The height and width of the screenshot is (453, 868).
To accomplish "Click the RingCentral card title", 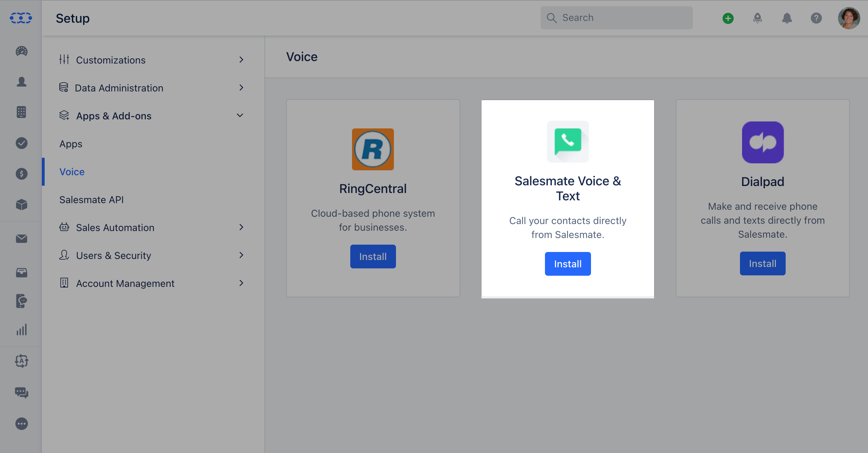I will tap(373, 189).
